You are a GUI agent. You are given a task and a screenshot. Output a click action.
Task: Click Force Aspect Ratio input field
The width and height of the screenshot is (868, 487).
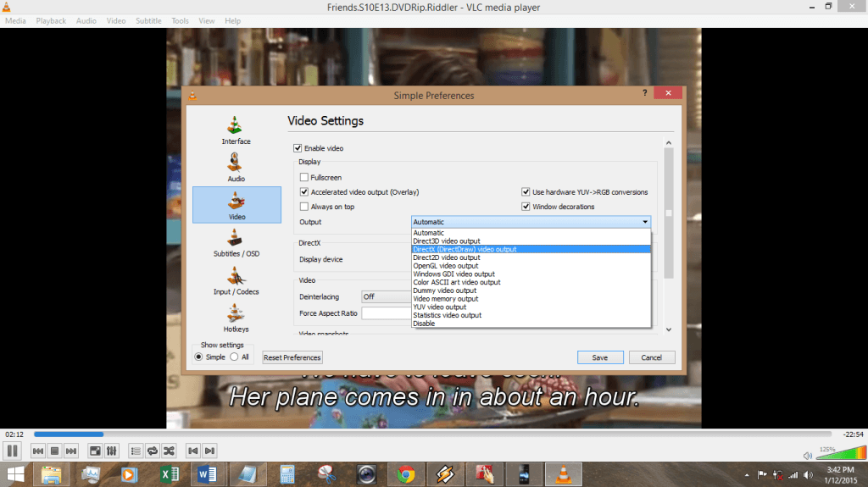[387, 313]
